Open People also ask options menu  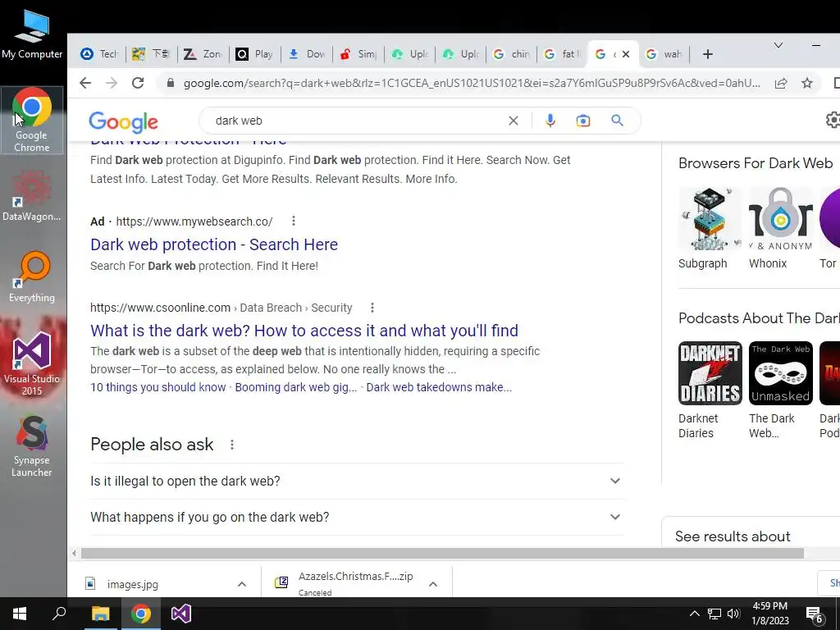pyautogui.click(x=232, y=445)
